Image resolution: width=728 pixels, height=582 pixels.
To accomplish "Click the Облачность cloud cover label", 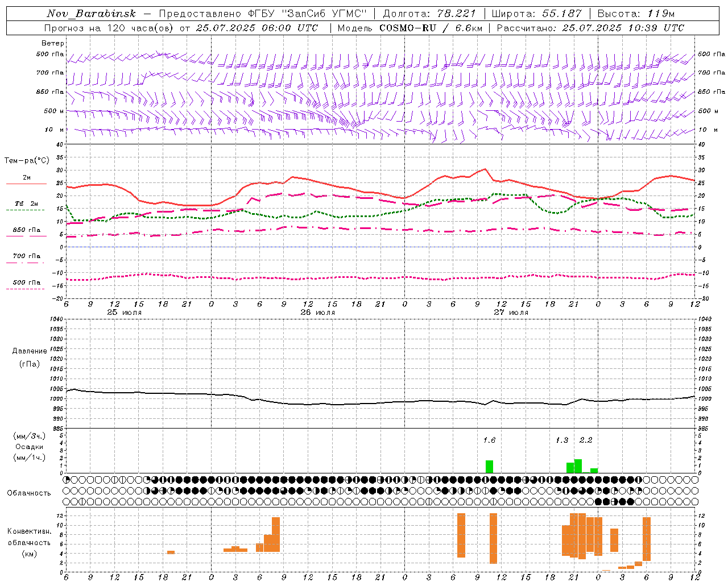I will pos(29,493).
